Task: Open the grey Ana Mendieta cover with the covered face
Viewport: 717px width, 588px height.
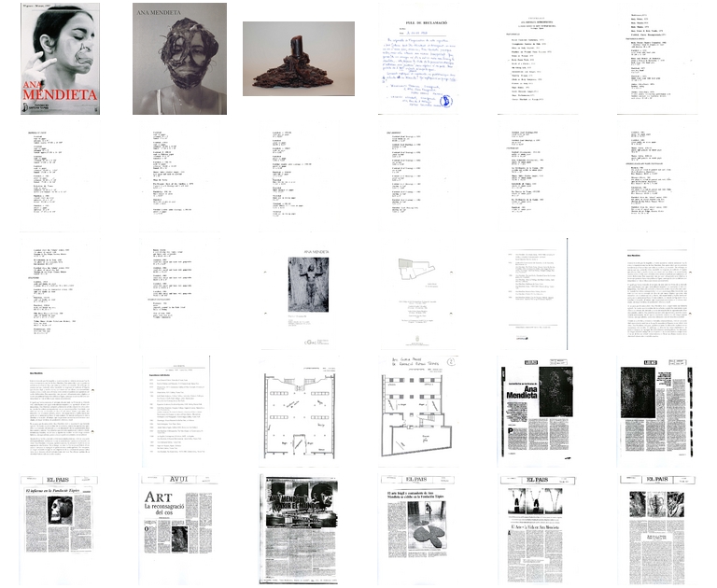Action: click(179, 59)
